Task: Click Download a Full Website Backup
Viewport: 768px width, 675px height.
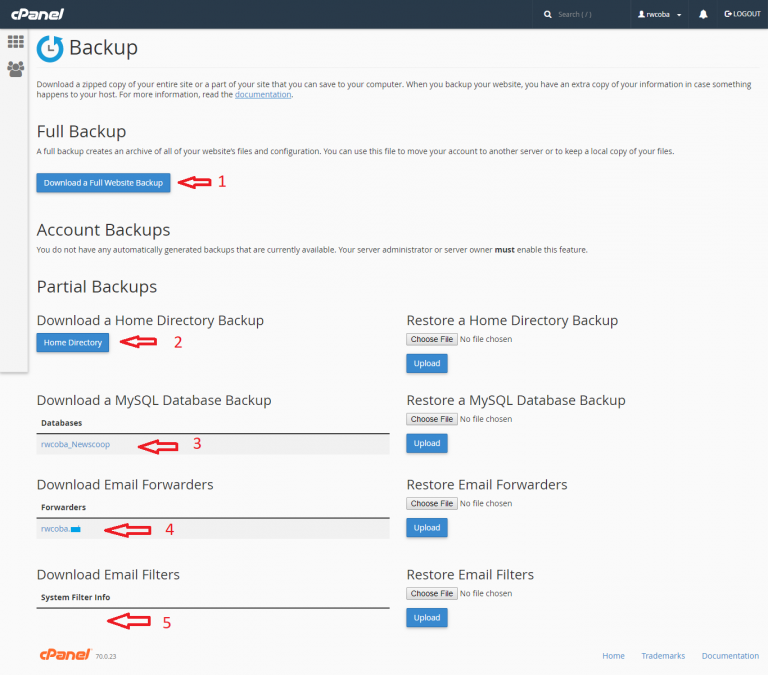Action: click(103, 183)
